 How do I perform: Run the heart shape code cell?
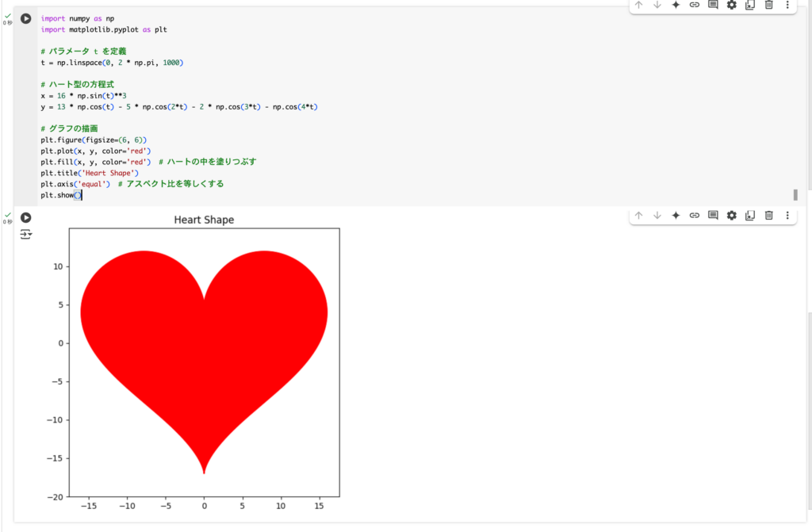25,18
